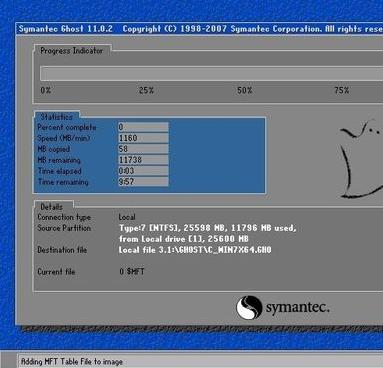Select the Time elapsed field 0:03
Image resolution: width=383 pixels, height=368 pixels.
point(143,171)
